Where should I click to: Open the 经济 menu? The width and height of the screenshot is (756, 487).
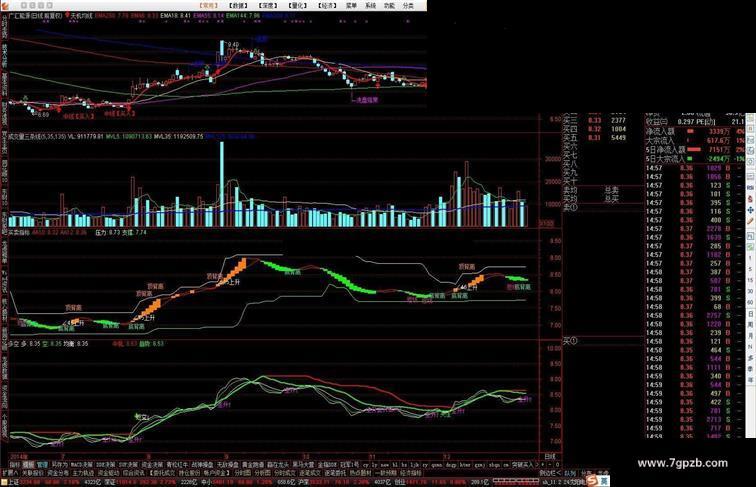(327, 5)
